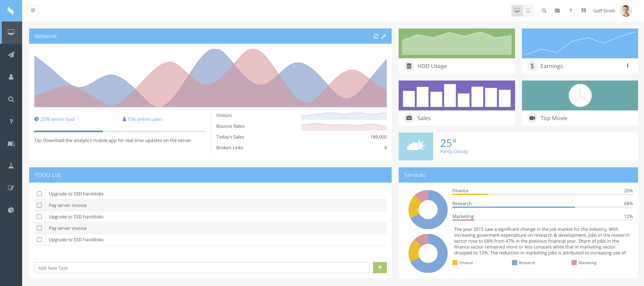
Task: Click the TODO List panel header
Action: [x=210, y=175]
